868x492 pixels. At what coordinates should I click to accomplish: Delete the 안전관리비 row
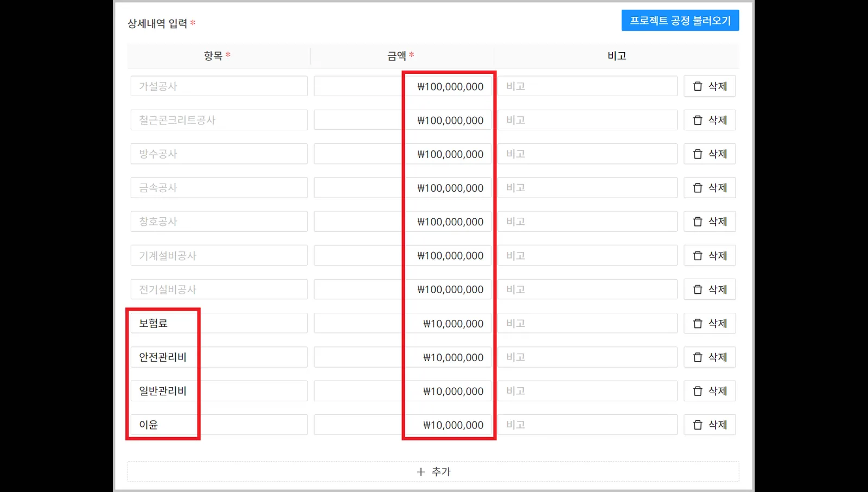(710, 357)
